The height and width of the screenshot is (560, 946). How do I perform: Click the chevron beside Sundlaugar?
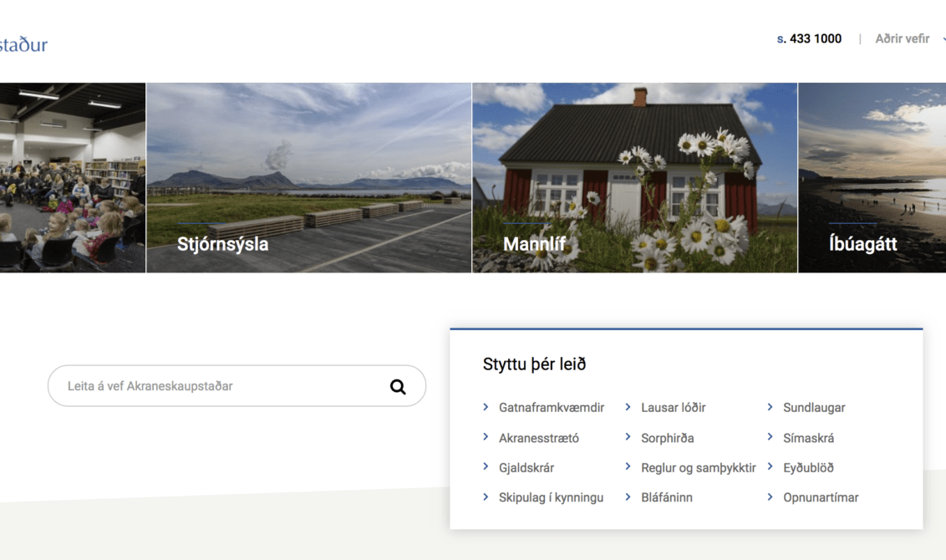(770, 407)
